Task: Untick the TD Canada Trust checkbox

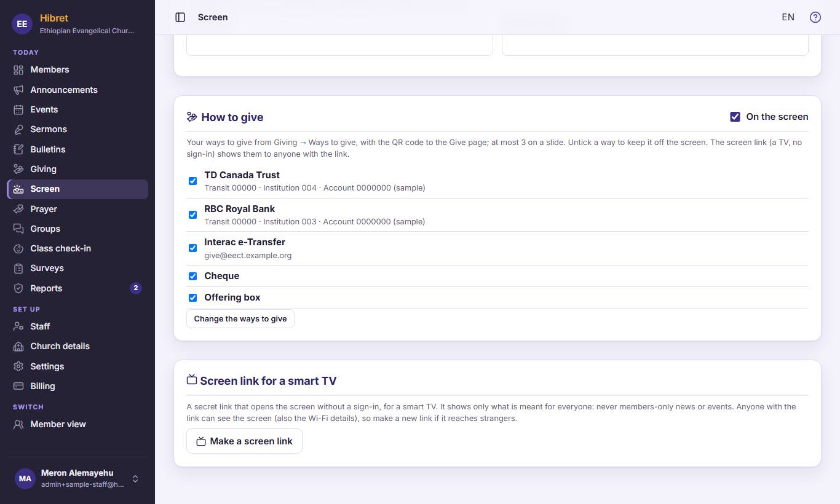Action: [x=192, y=181]
